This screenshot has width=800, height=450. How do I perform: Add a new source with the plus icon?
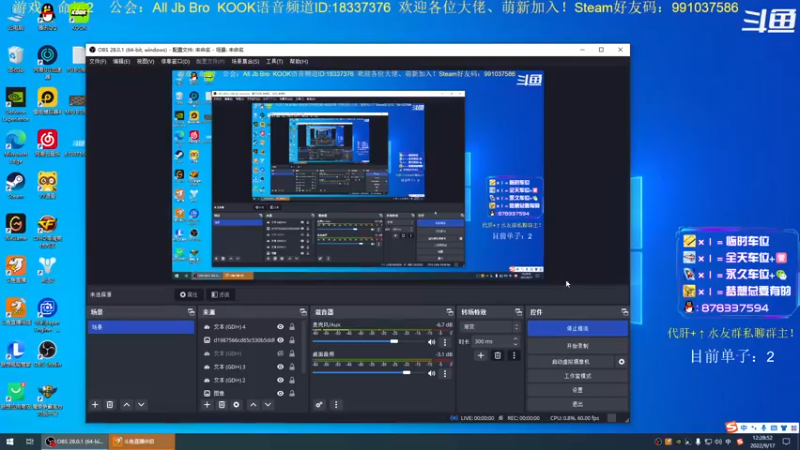click(207, 405)
